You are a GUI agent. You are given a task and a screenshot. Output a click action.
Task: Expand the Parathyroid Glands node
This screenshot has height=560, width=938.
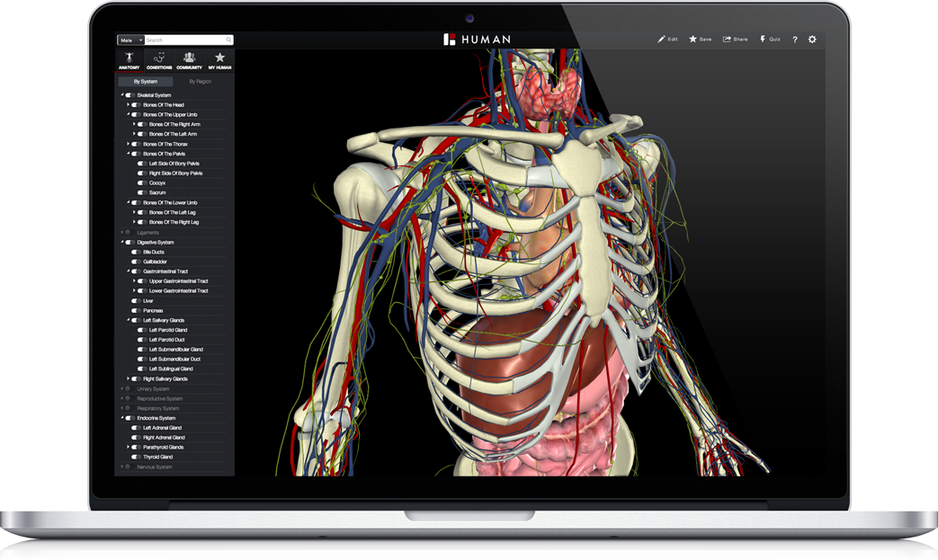tap(128, 447)
